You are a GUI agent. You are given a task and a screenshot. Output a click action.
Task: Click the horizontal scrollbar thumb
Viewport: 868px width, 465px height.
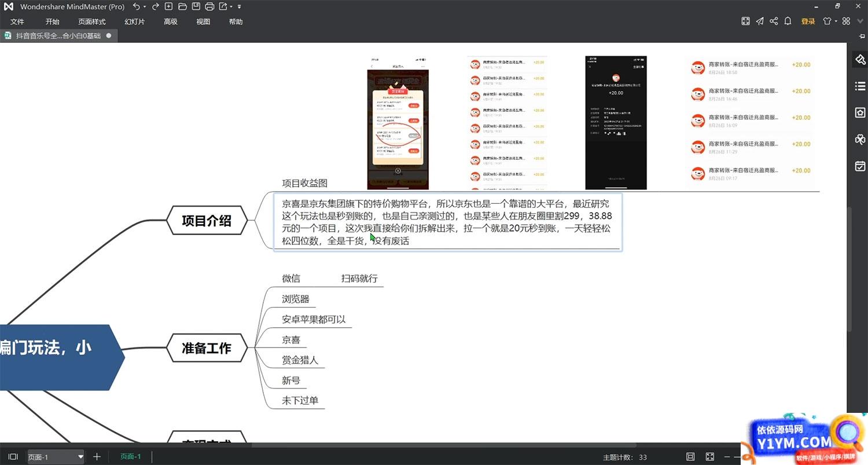[x=444, y=445]
